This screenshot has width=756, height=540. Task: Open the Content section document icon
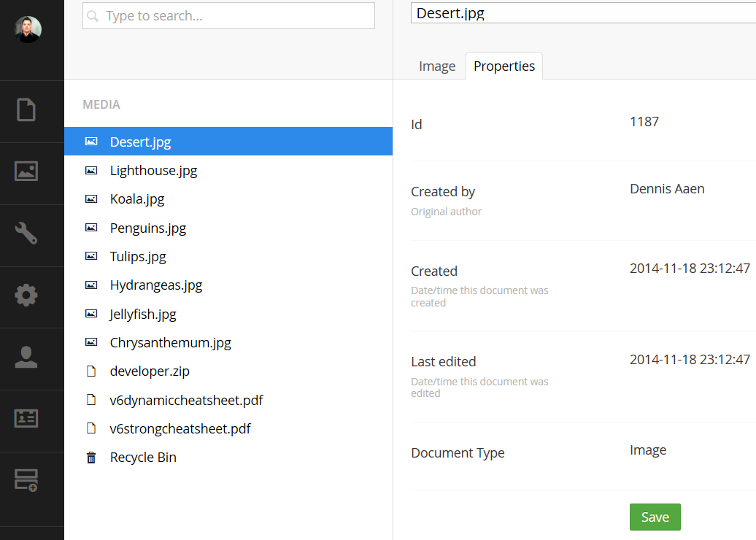pyautogui.click(x=26, y=109)
